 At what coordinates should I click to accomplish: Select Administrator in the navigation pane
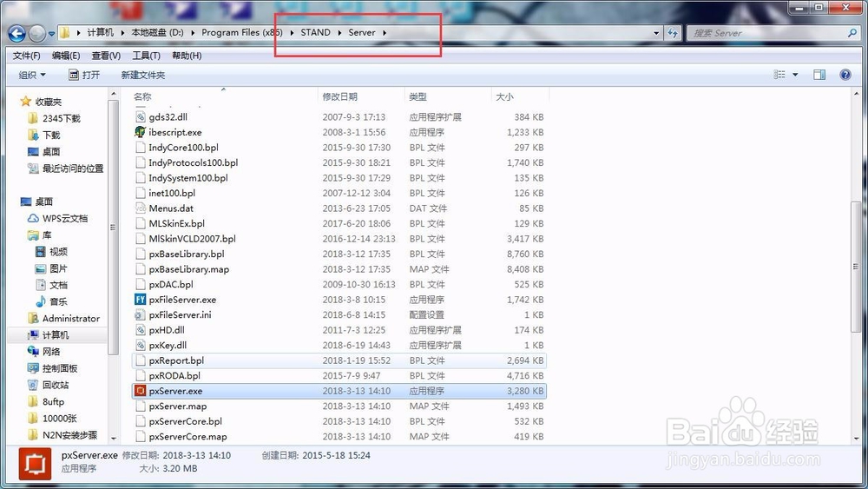point(71,319)
